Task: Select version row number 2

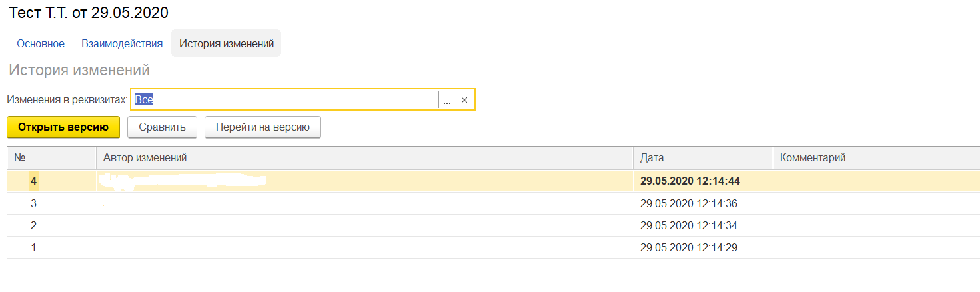Action: pos(33,225)
